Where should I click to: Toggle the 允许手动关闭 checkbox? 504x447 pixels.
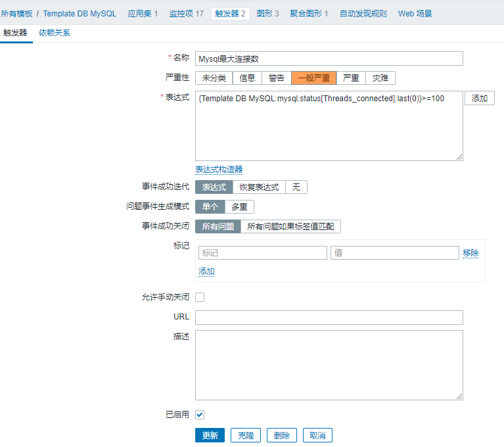point(200,297)
